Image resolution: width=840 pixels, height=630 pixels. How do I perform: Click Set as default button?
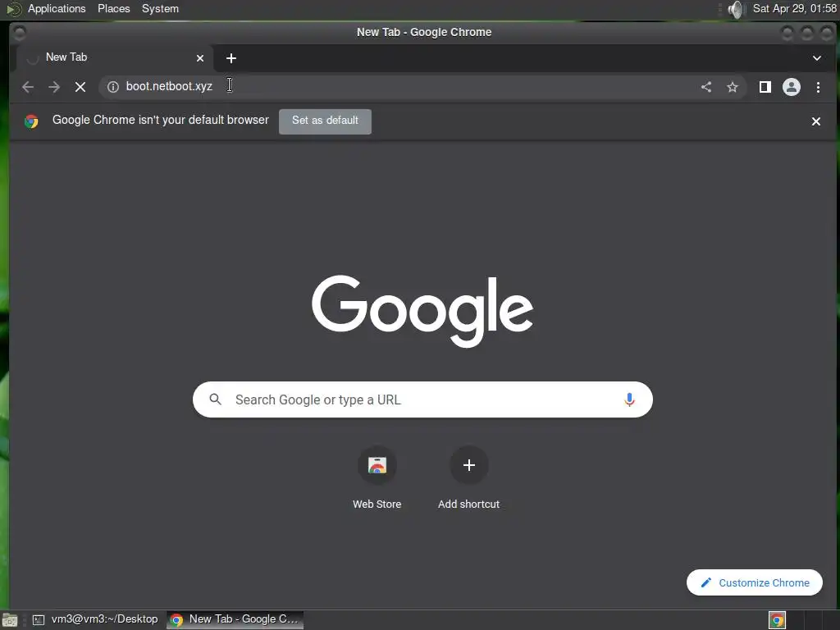pyautogui.click(x=325, y=121)
